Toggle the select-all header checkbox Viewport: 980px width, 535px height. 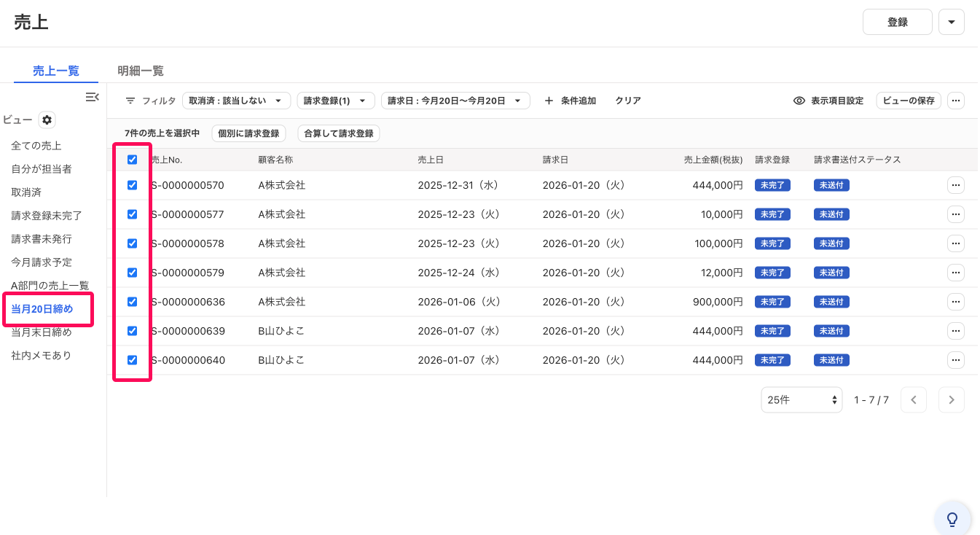[132, 160]
